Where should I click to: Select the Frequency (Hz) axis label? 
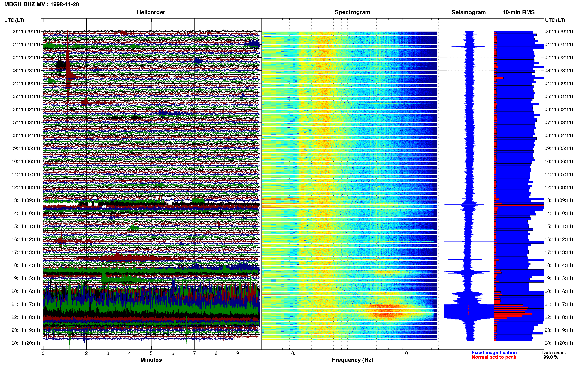click(x=352, y=360)
